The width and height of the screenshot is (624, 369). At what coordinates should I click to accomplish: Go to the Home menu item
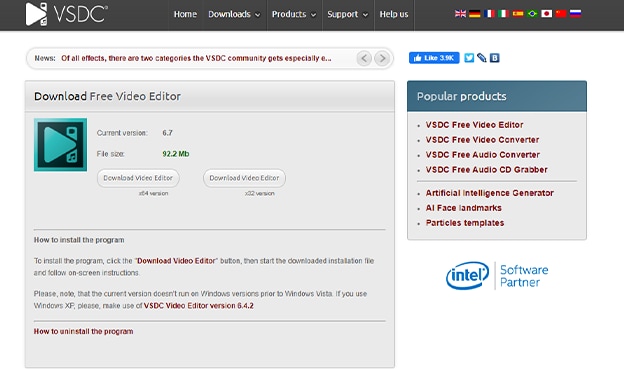pos(185,14)
